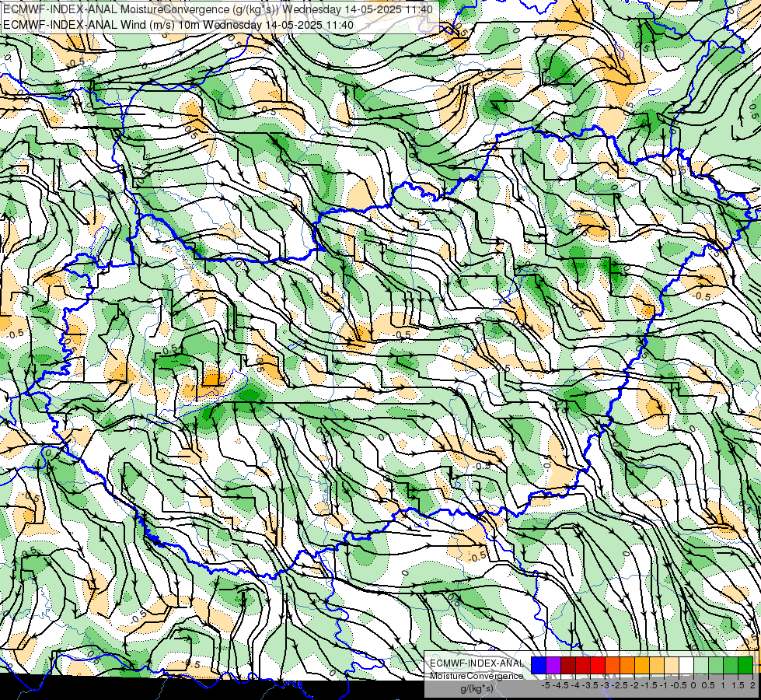Screen dimensions: 761x700
Task: Click the 'MoistureConvergence' label in the legend
Action: [x=476, y=676]
